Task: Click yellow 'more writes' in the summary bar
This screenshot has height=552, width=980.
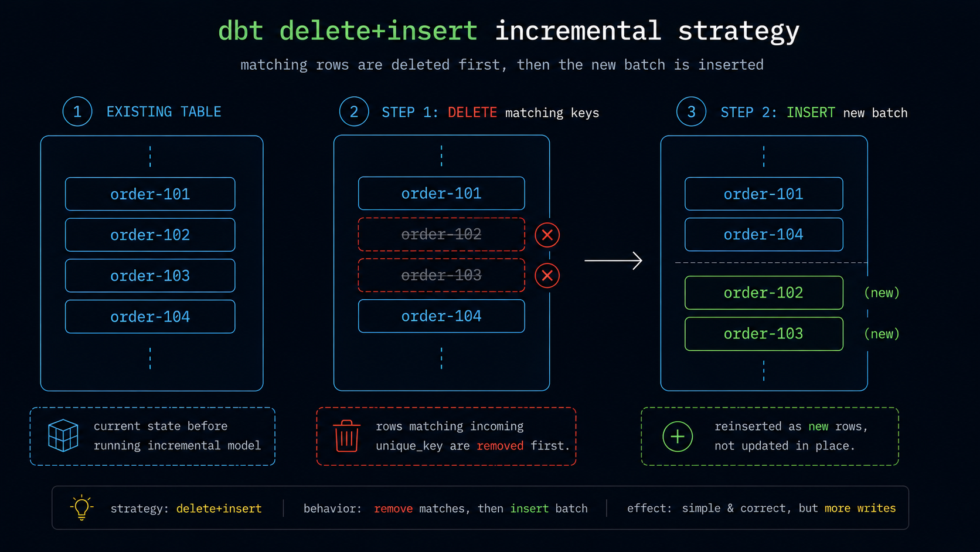Action: [x=860, y=508]
